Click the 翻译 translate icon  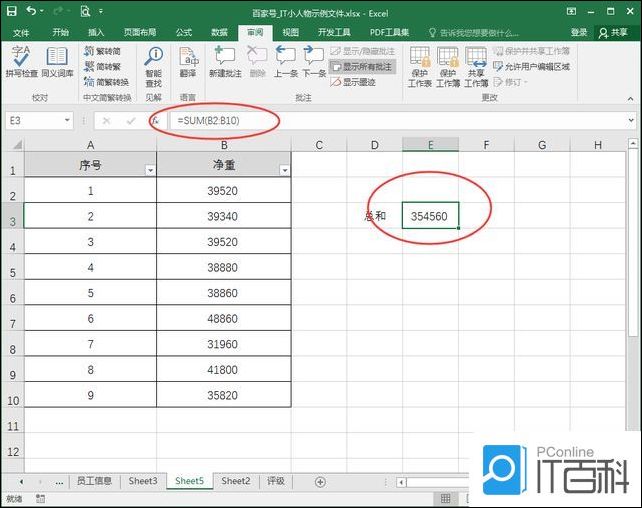(187, 62)
